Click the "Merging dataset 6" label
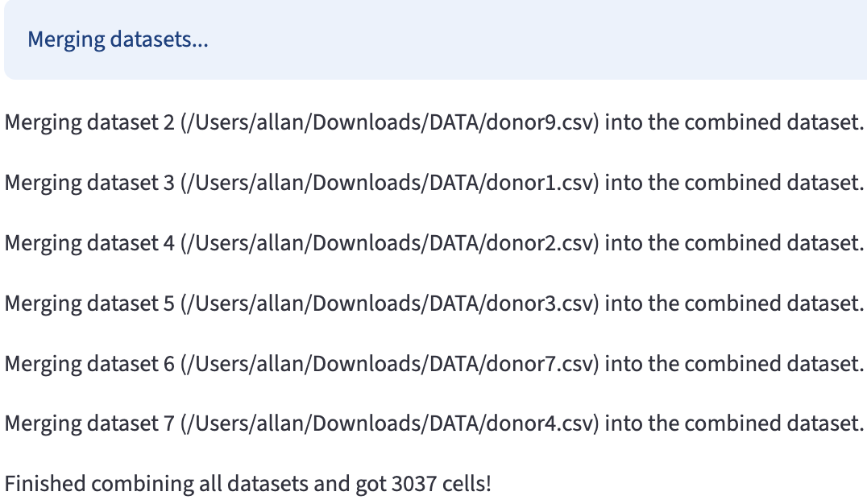 point(89,364)
